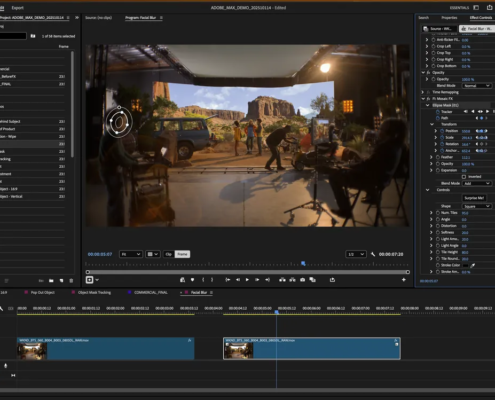Click the Stroke Color black swatch
The width and height of the screenshot is (495, 400).
tap(465, 265)
